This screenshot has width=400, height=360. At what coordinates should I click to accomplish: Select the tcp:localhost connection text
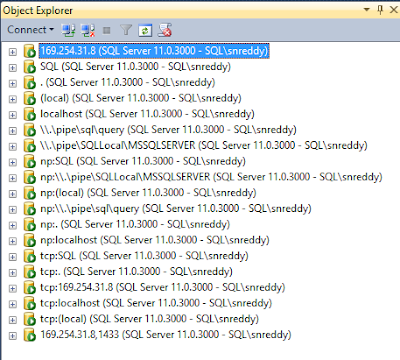pyautogui.click(x=156, y=303)
